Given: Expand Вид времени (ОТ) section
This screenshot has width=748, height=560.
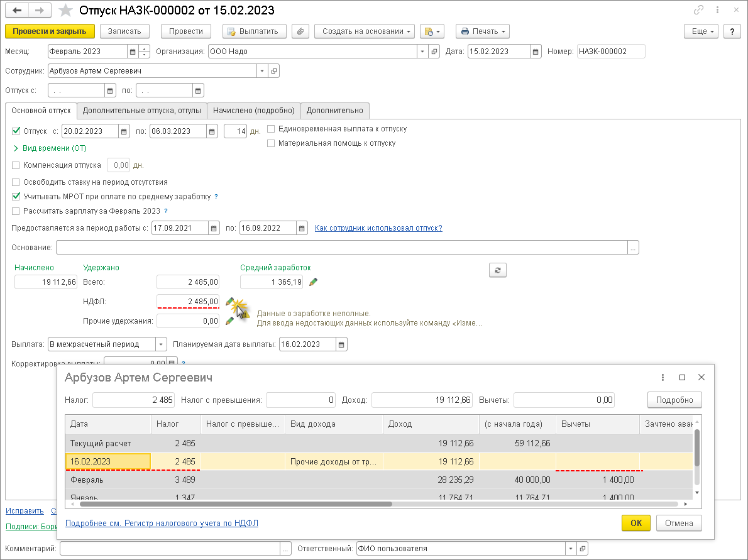Looking at the screenshot, I should point(50,148).
